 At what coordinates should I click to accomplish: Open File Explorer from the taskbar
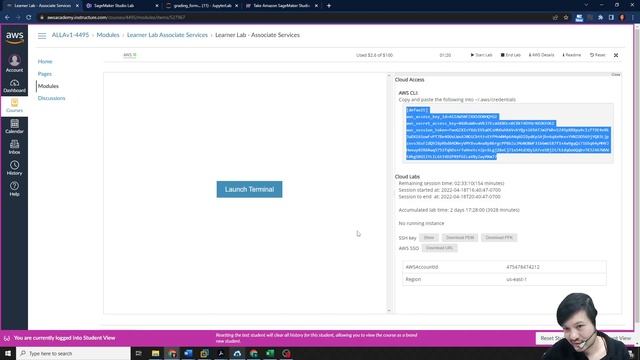click(156, 353)
